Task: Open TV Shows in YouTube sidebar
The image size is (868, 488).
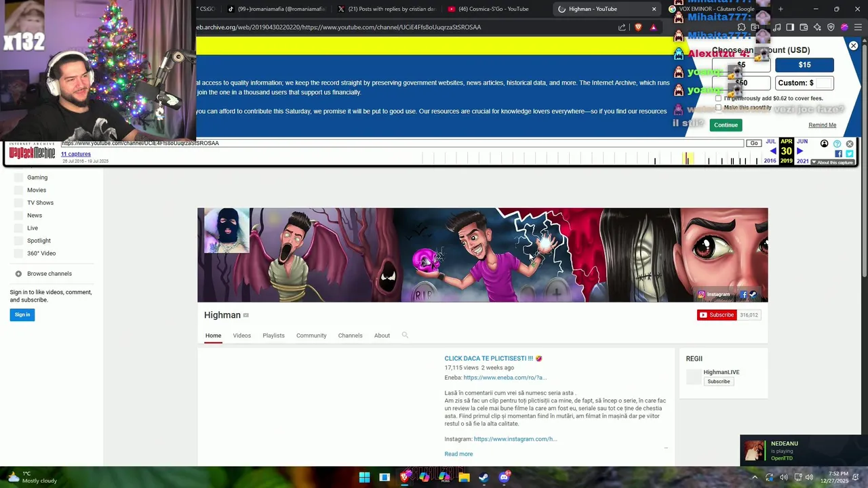Action: pyautogui.click(x=40, y=203)
